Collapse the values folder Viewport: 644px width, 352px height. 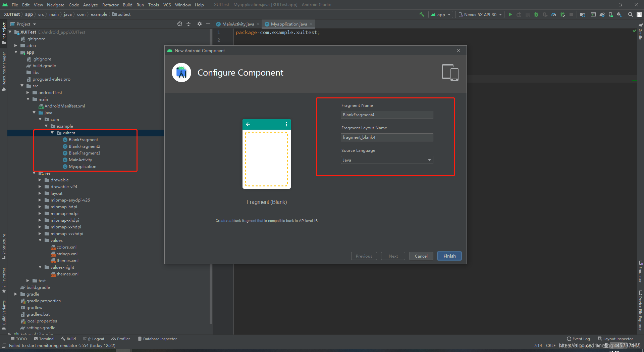coord(40,240)
